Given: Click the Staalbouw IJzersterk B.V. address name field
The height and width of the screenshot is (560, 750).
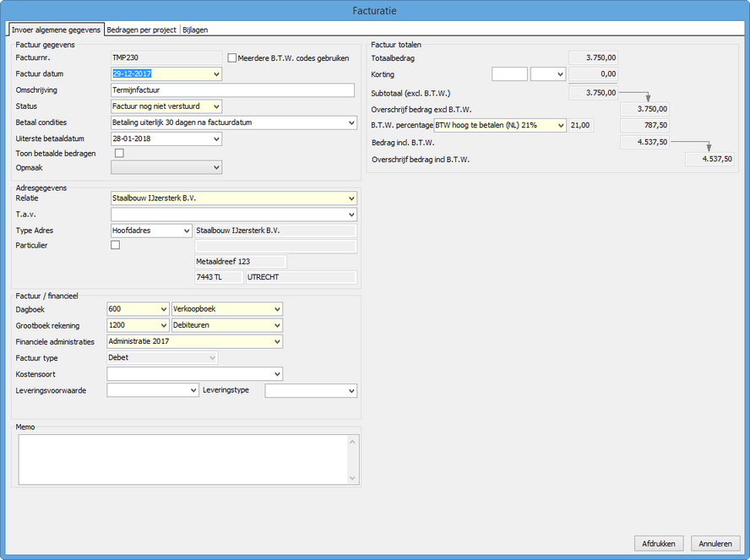Looking at the screenshot, I should tap(275, 231).
